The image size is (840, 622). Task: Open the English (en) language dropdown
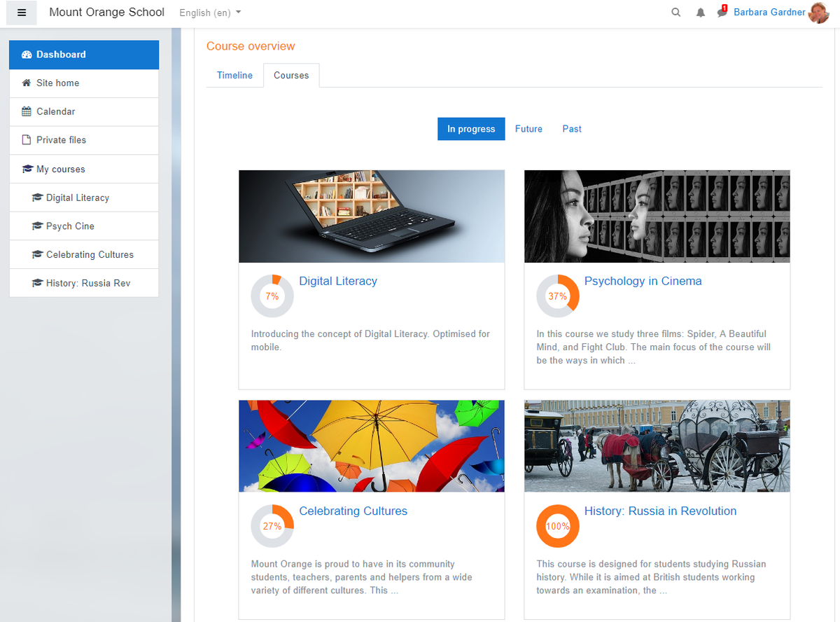coord(209,13)
